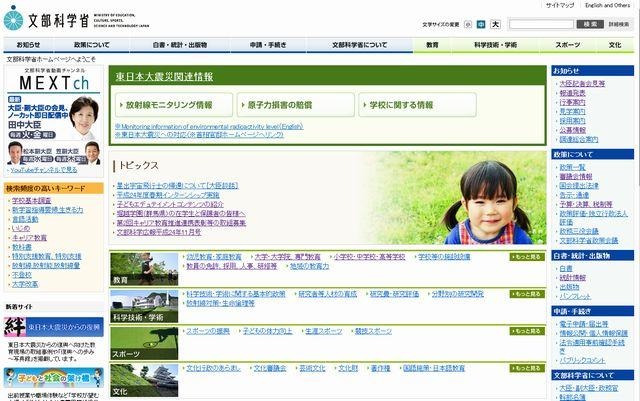Click the 検索 search button

590,25
